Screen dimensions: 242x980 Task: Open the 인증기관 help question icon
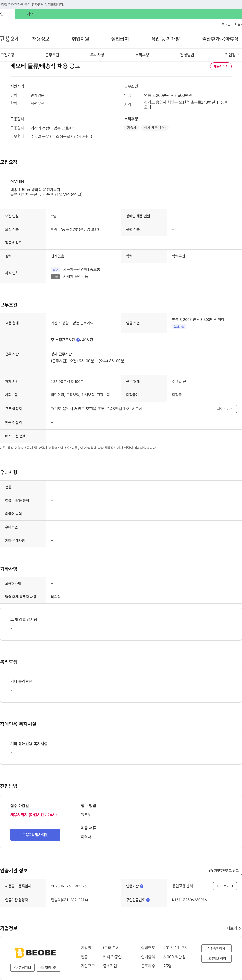142,886
